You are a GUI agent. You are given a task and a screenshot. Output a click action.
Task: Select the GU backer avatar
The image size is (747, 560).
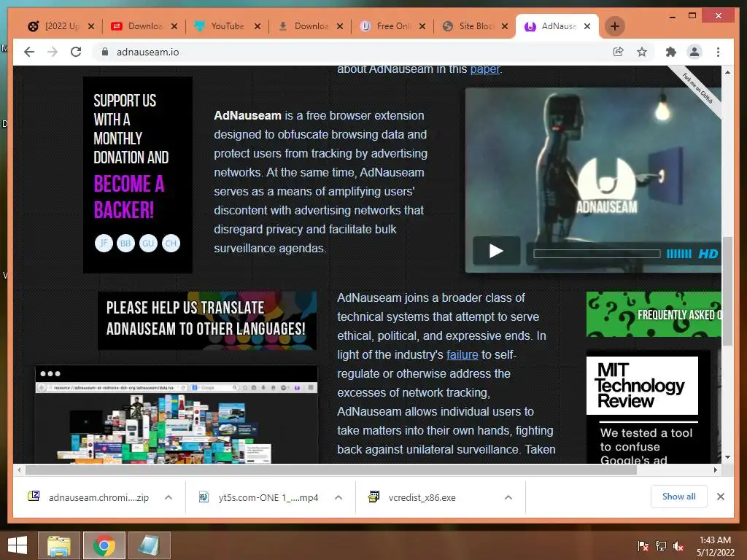coord(148,244)
